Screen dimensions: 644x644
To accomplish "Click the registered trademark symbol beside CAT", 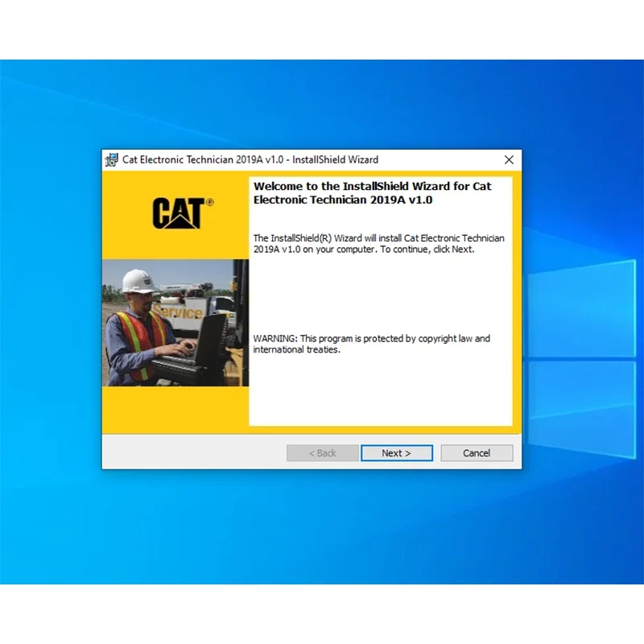I will pos(209,202).
